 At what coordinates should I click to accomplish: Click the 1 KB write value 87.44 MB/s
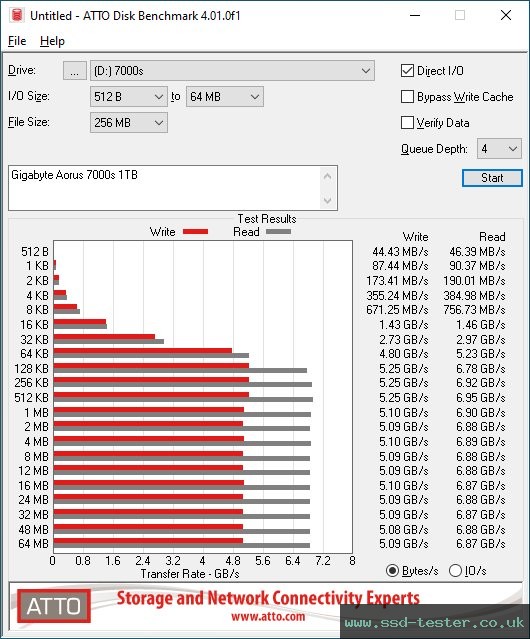(x=400, y=266)
